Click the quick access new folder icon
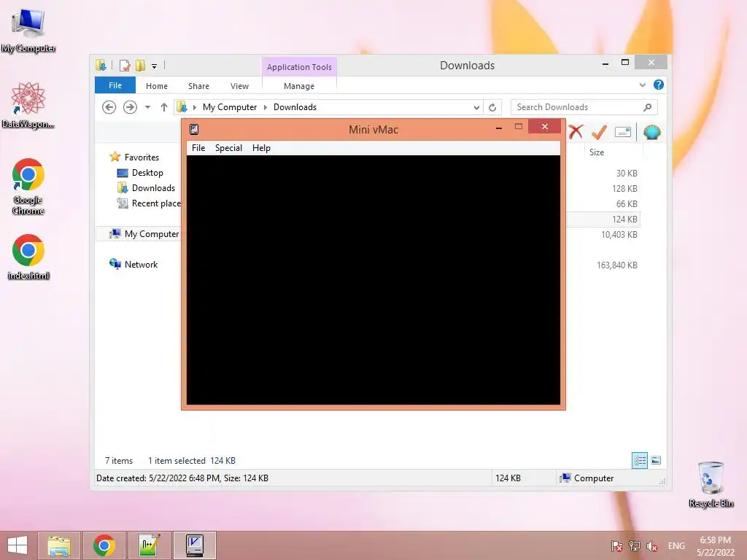Viewport: 747px width, 560px height. [x=140, y=65]
